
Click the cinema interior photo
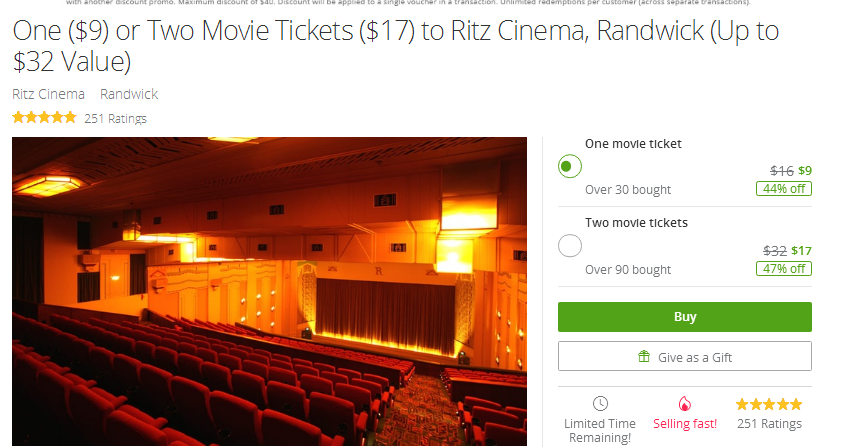(270, 291)
